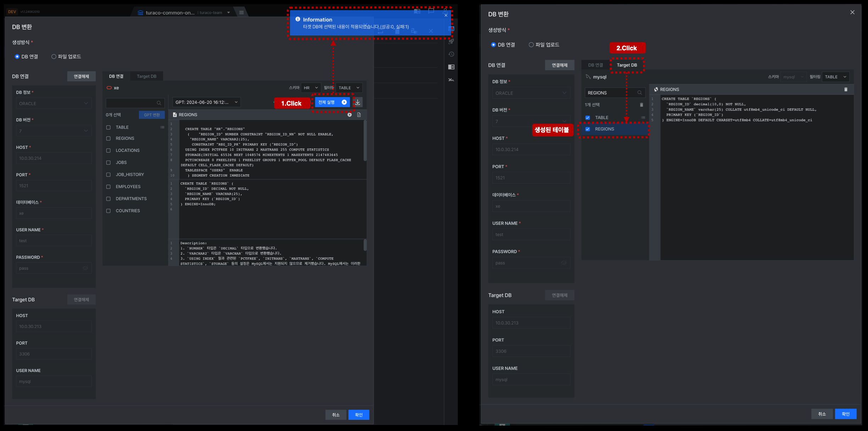Click the mysql dolphin icon in right window
868x431 pixels.
point(588,77)
